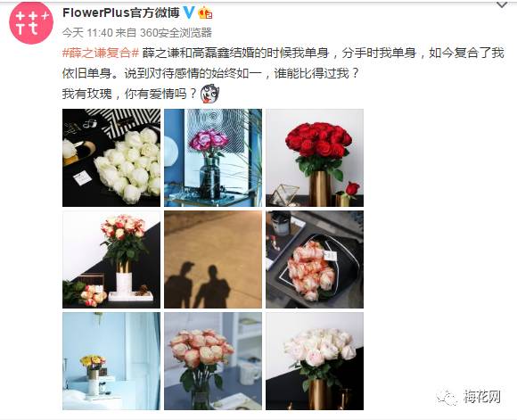View the red roses in gold vase photo
517x420 pixels.
coord(315,158)
